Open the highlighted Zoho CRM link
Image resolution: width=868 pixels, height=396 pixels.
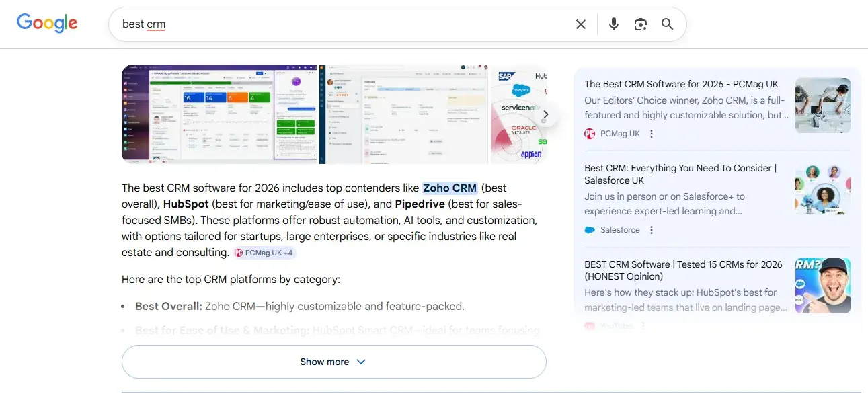(449, 188)
